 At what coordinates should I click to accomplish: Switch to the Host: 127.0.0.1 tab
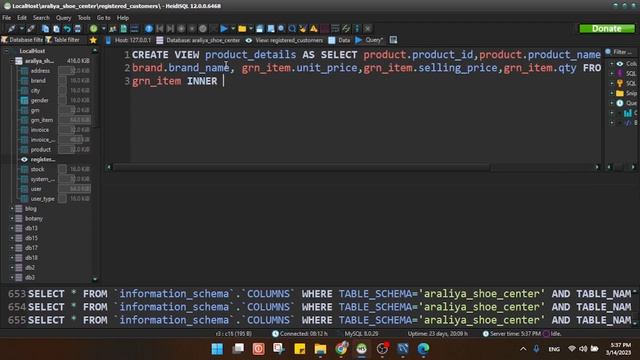[128, 40]
